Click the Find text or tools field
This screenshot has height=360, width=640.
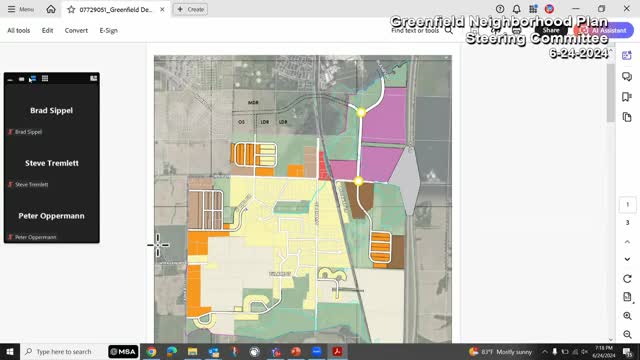[x=415, y=31]
